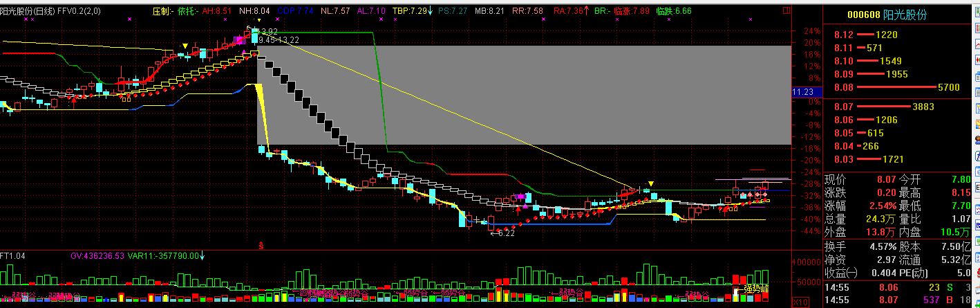Click the 内盘 10.5万 field
The image size is (980, 308).
click(x=935, y=233)
